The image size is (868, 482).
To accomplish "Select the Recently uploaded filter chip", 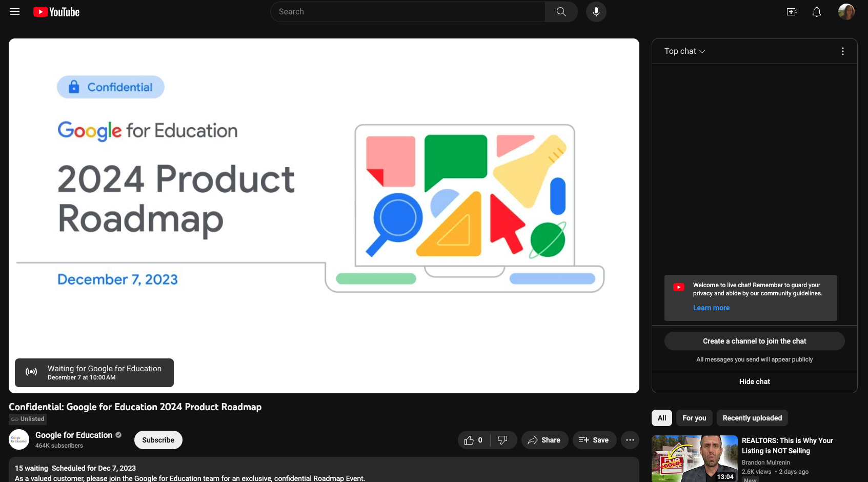I will (752, 418).
